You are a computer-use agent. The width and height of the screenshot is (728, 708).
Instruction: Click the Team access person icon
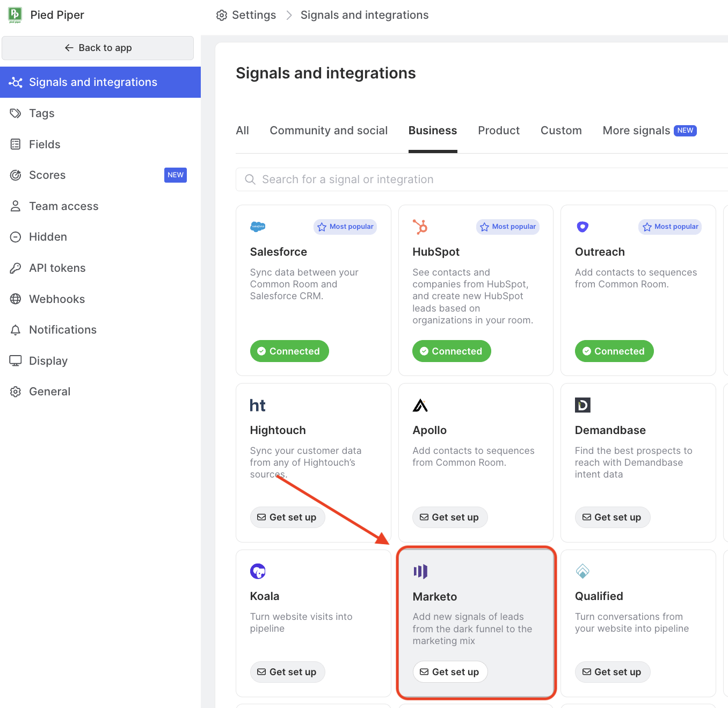coord(16,206)
